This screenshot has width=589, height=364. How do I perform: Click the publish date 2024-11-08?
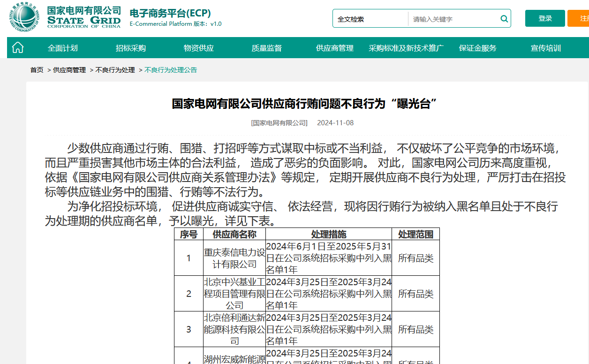(x=335, y=123)
